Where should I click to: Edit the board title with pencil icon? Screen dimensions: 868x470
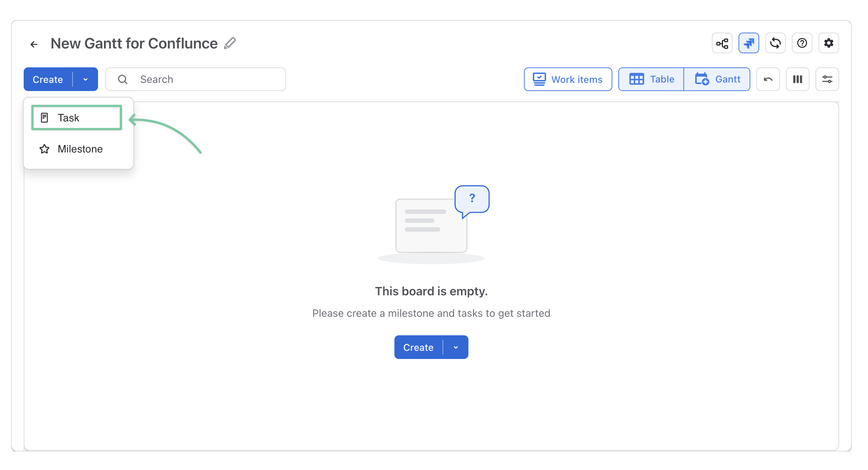click(x=230, y=43)
